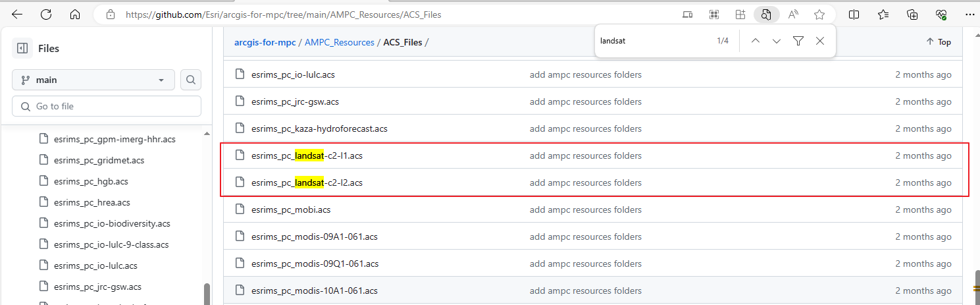Open commit message for landsat-c2-l1 row
980x305 pixels.
[x=586, y=155]
